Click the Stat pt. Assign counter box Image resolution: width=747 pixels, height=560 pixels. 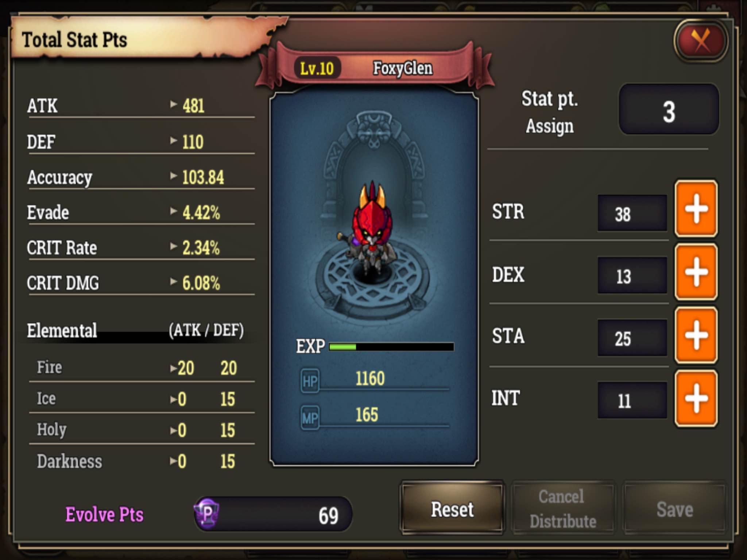point(669,109)
